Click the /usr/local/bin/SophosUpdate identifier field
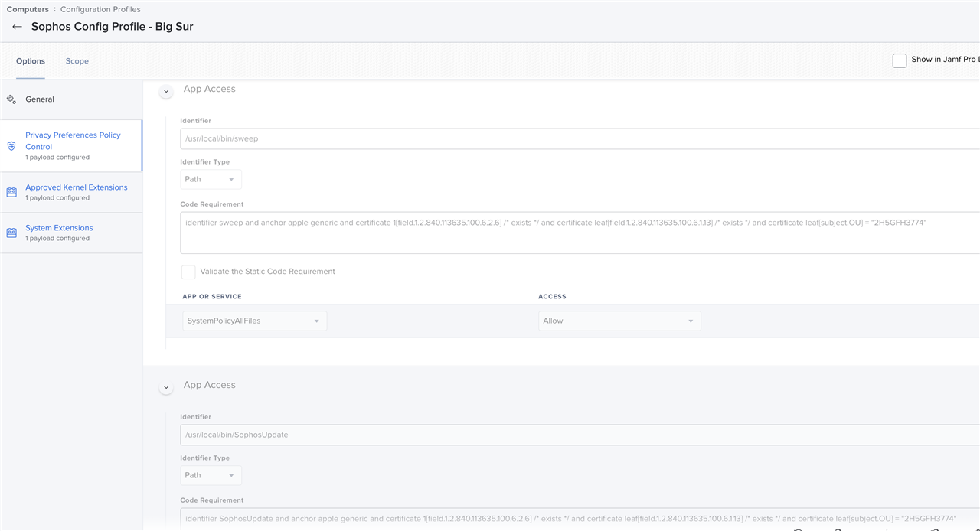980x531 pixels. click(580, 435)
